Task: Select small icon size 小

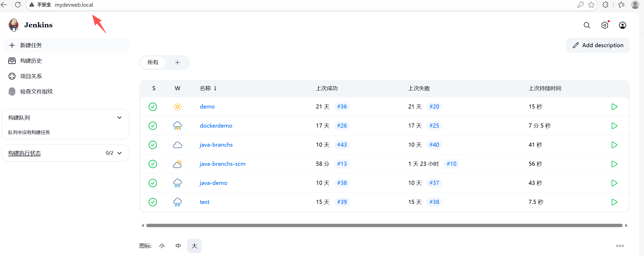Action: click(x=162, y=246)
